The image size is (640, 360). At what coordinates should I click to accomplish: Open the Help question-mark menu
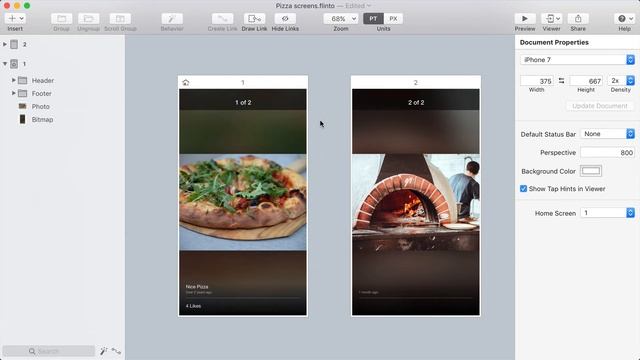click(624, 18)
